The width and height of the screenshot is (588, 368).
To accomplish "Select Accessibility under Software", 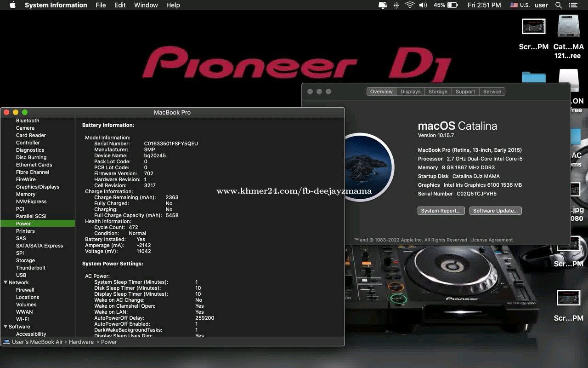I will click(x=31, y=334).
